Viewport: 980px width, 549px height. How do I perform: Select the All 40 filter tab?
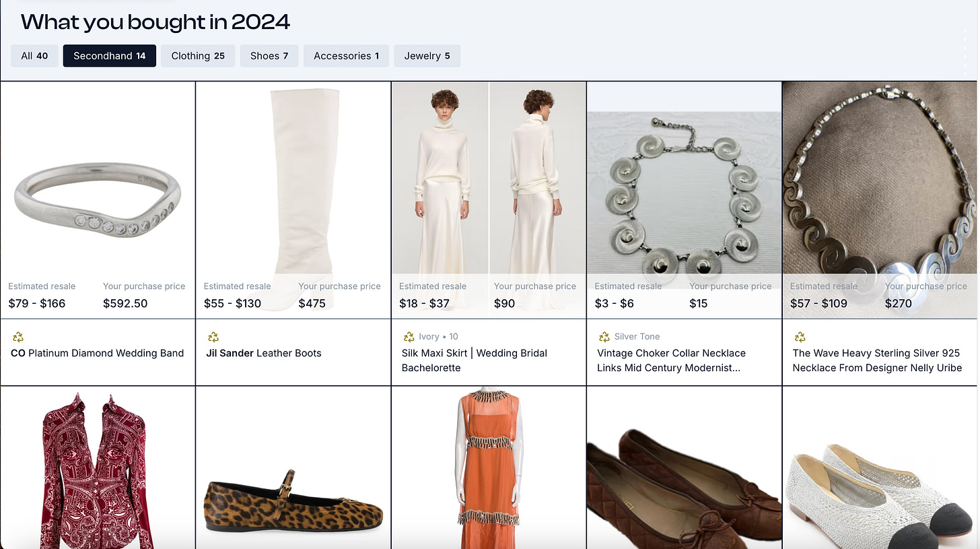click(x=34, y=56)
